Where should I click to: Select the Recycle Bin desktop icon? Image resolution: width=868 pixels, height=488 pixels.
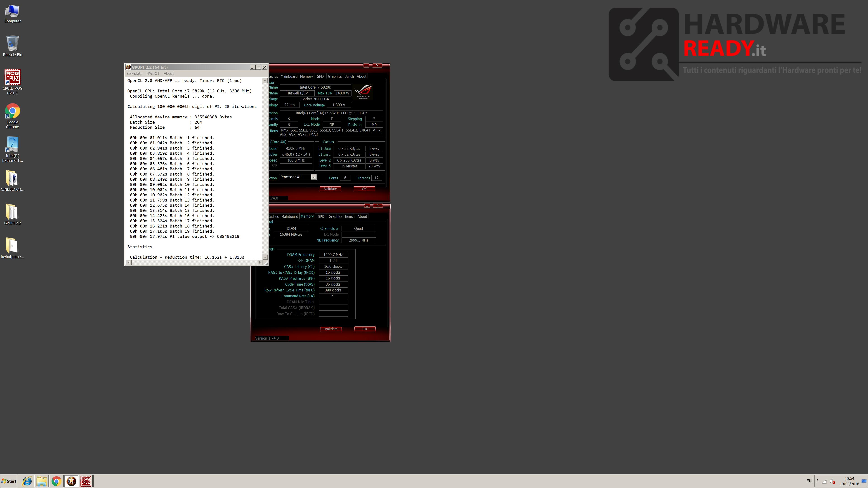click(12, 46)
